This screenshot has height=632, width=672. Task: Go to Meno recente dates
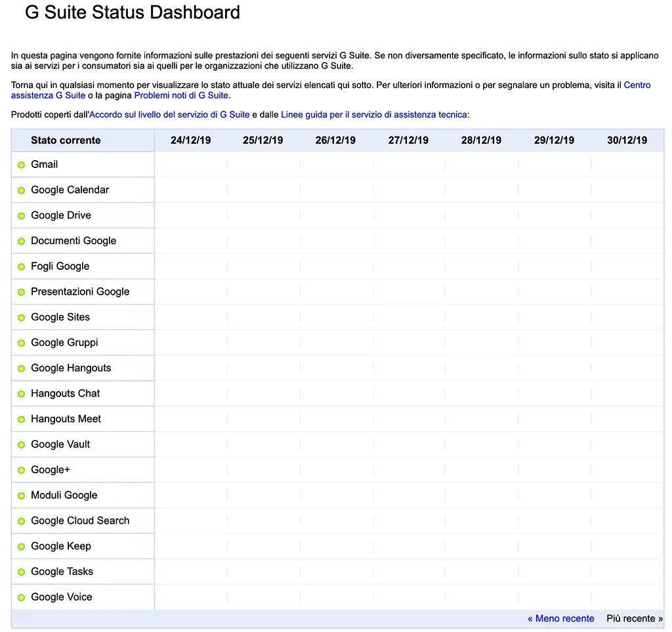pos(560,618)
